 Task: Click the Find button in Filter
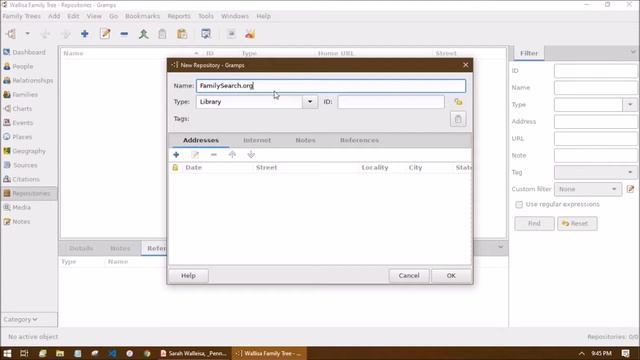[x=534, y=224]
